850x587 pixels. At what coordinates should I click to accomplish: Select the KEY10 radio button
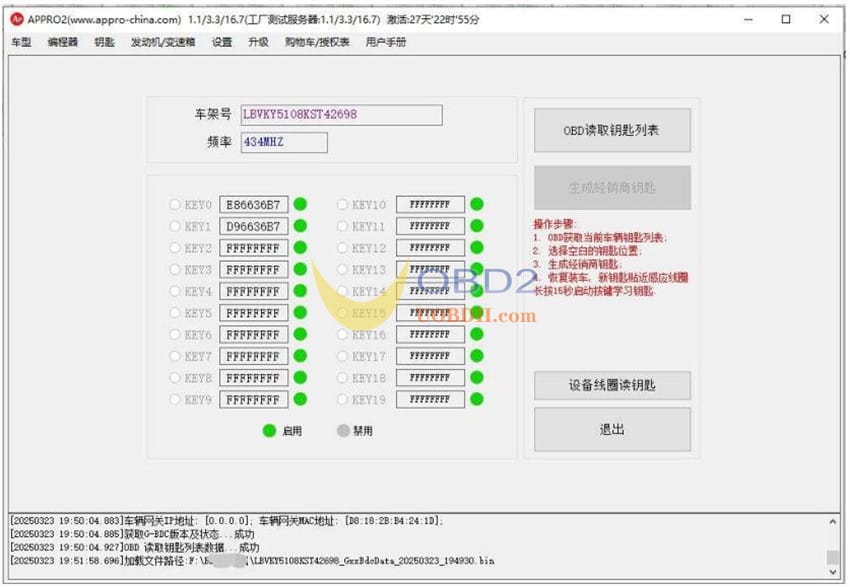342,204
